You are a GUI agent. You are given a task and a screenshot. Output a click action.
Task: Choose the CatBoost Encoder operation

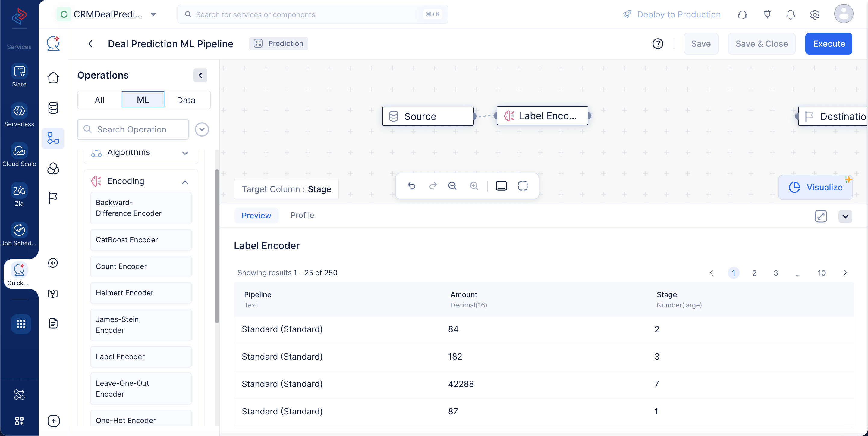(141, 240)
